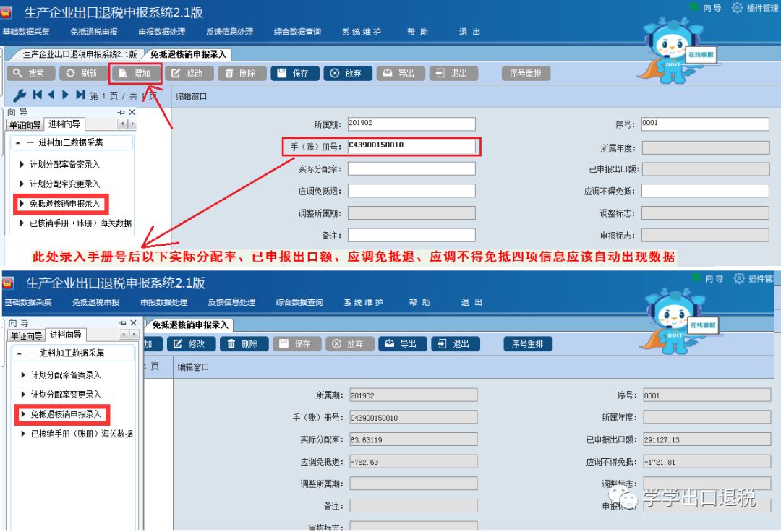Click the 放弃 discard button in upper window
The image size is (781, 532).
348,73
